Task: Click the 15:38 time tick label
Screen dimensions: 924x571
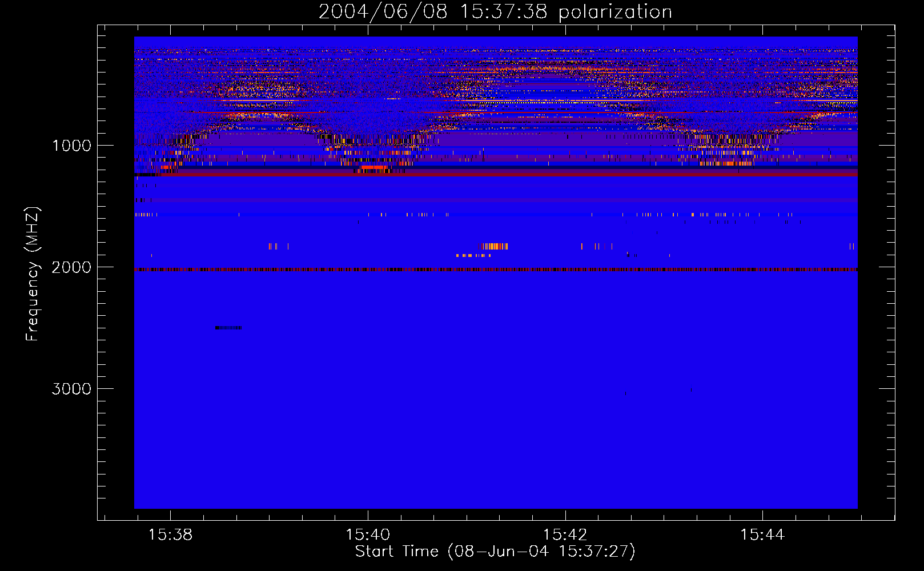Action: 170,534
